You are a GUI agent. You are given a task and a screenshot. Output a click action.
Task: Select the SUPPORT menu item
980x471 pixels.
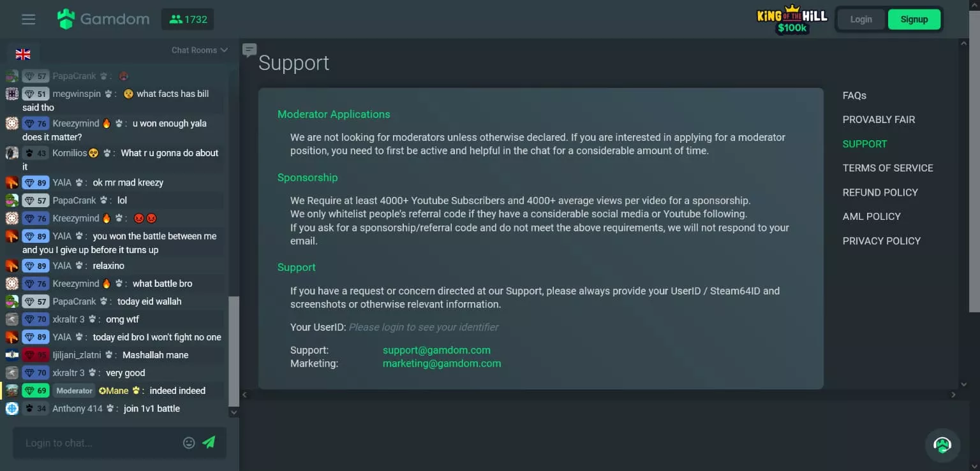tap(865, 144)
